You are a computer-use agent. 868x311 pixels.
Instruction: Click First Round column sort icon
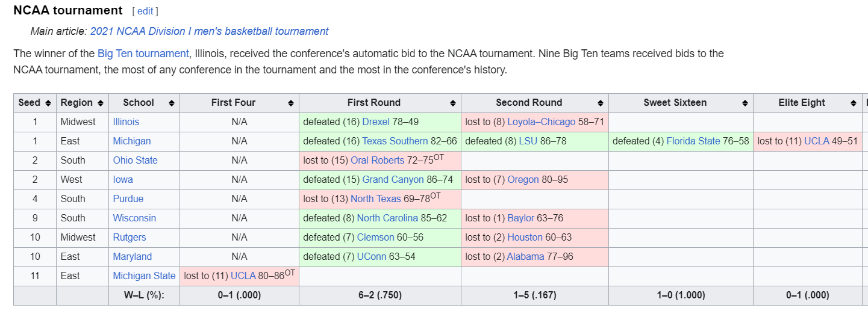(x=453, y=103)
